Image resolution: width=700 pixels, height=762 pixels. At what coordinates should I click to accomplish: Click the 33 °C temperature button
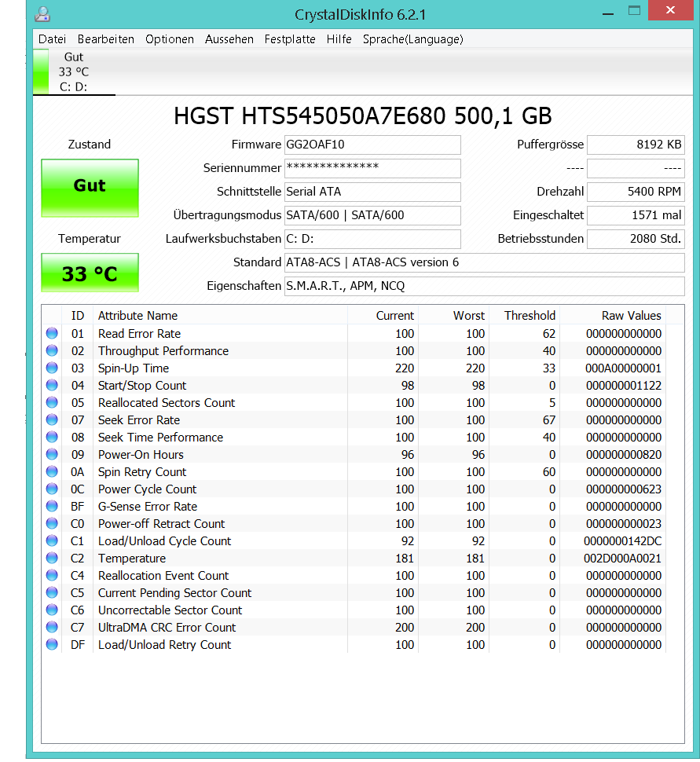(90, 273)
